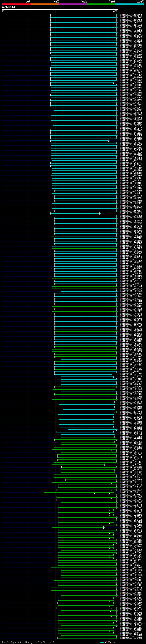The width and height of the screenshot is (146, 644).
Task: Select the UniRef100_P25083 label
Action: coord(131,85)
